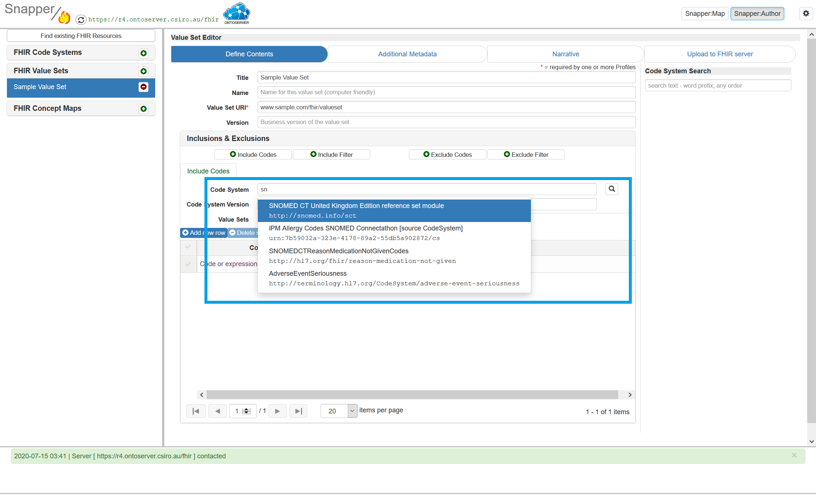The height and width of the screenshot is (504, 816).
Task: Click the Include Filter button
Action: (x=332, y=155)
